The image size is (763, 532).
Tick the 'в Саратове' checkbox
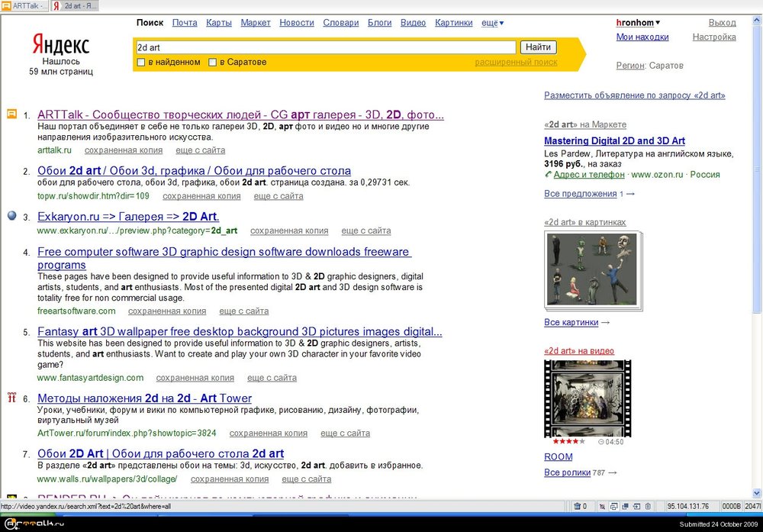click(213, 63)
